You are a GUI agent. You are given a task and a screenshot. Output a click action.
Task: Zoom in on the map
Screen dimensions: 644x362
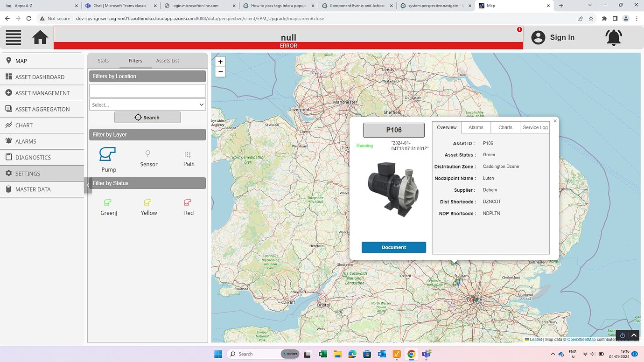220,62
